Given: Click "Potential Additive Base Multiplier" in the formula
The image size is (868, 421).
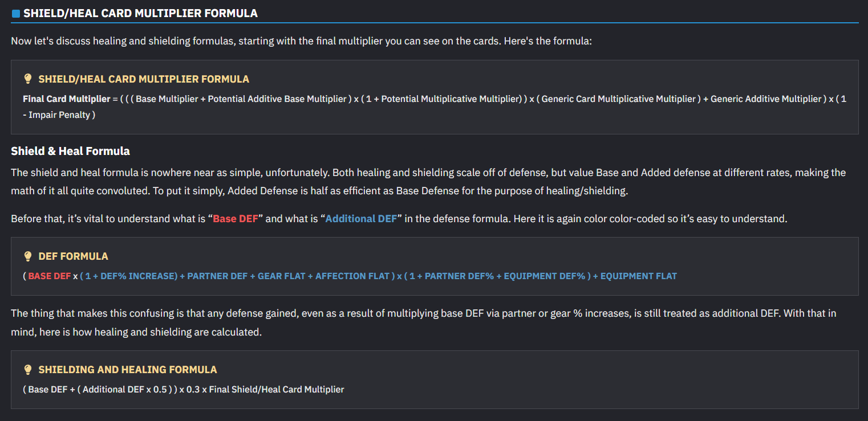Looking at the screenshot, I should pyautogui.click(x=277, y=99).
